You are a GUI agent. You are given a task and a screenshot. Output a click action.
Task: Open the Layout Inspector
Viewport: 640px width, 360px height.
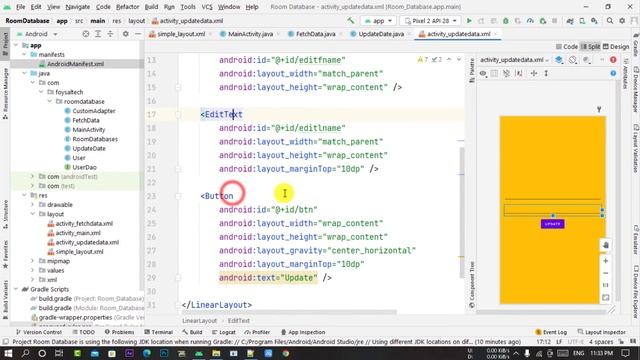(602, 332)
